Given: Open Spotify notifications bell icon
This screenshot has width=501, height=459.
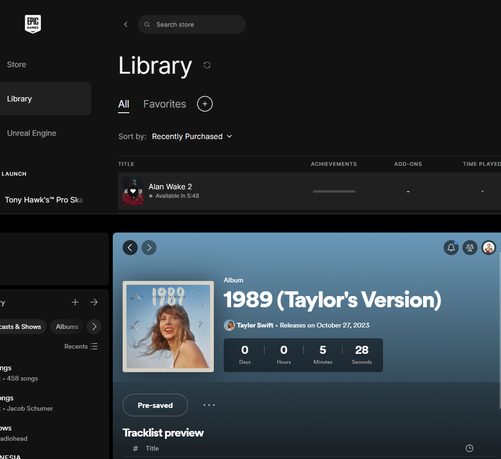Looking at the screenshot, I should tap(451, 248).
